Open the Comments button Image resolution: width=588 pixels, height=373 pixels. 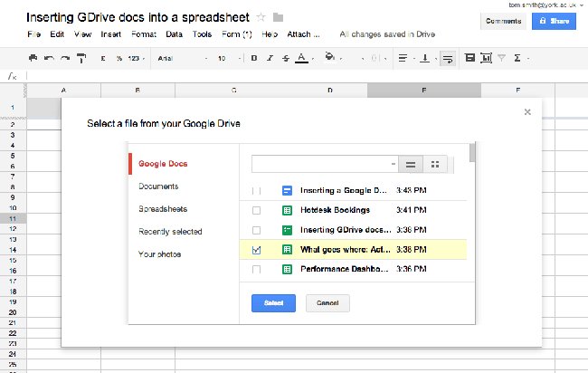pos(503,21)
